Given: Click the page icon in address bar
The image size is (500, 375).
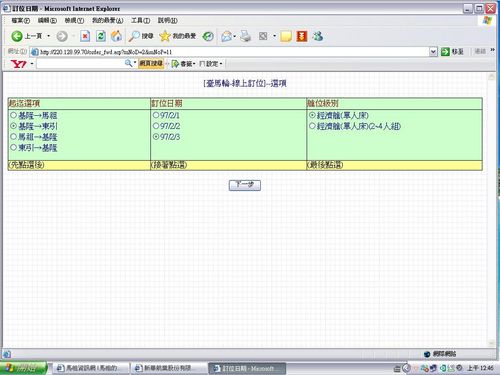Looking at the screenshot, I should (x=34, y=52).
